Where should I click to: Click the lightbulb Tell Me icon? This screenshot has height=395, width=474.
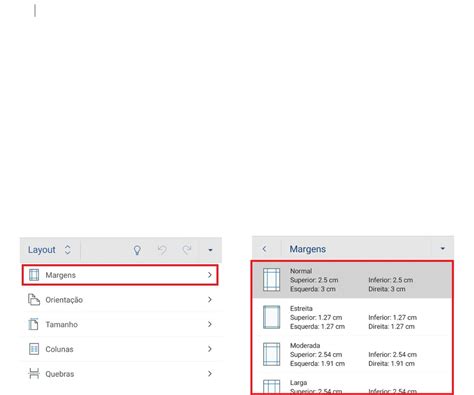137,250
